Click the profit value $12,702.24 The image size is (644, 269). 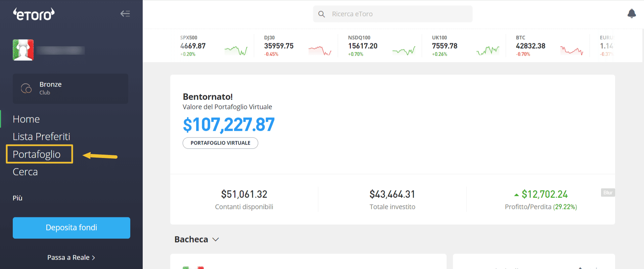point(545,194)
